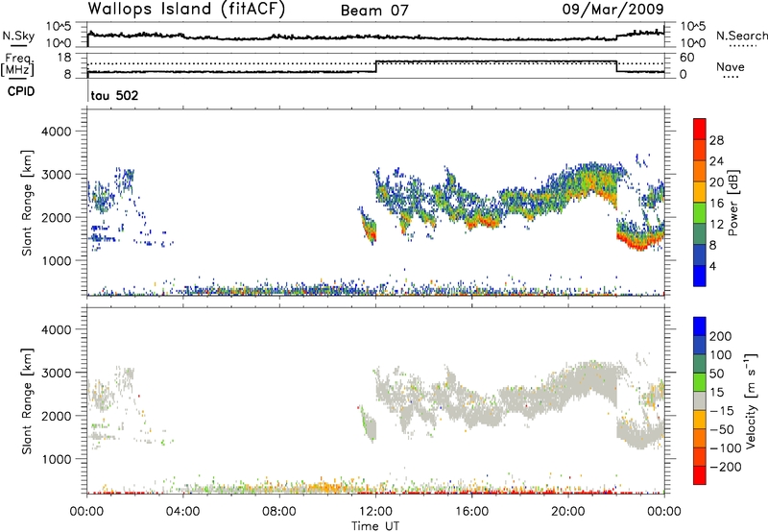Click the blue swatch at top of Velocity colorbar
This screenshot has height=532, width=768.
[700, 326]
